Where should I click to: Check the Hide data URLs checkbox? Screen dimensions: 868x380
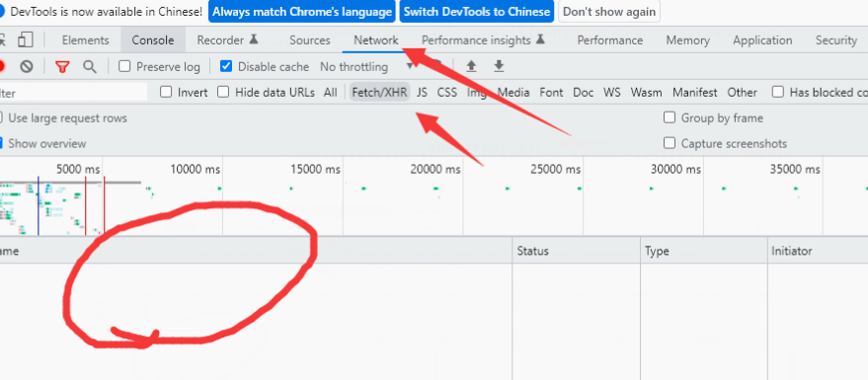tap(223, 92)
